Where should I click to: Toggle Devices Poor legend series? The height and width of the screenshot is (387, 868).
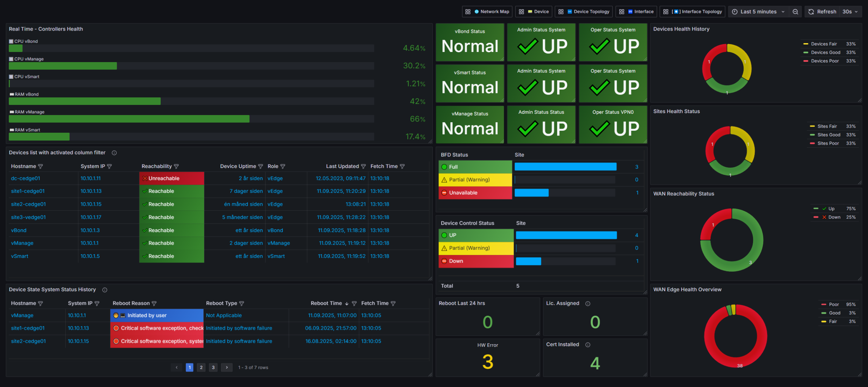click(825, 61)
